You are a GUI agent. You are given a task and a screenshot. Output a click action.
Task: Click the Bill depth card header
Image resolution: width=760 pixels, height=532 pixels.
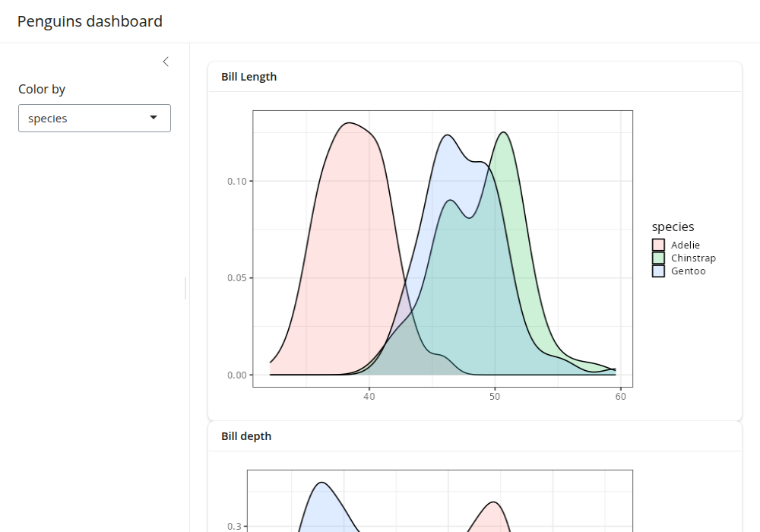tap(245, 436)
